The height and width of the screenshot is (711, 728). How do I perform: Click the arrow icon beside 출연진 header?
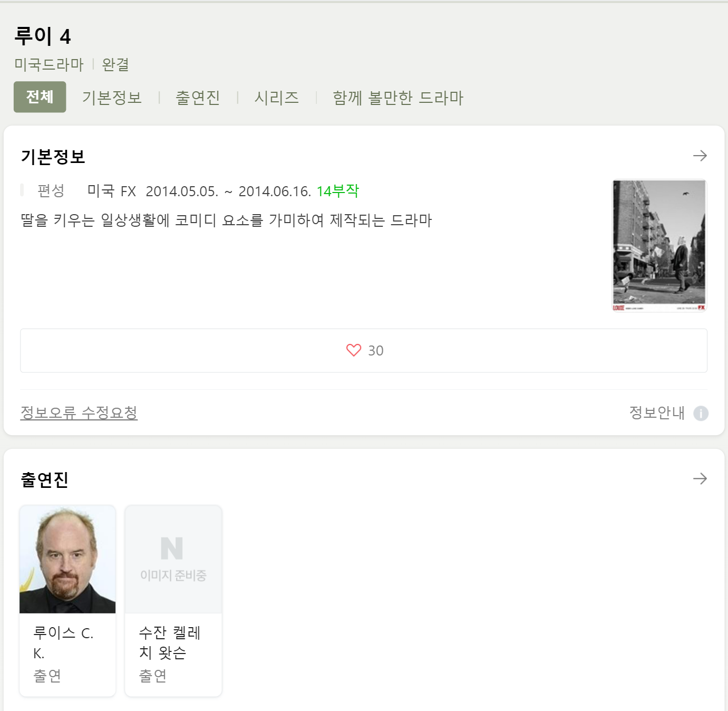700,478
